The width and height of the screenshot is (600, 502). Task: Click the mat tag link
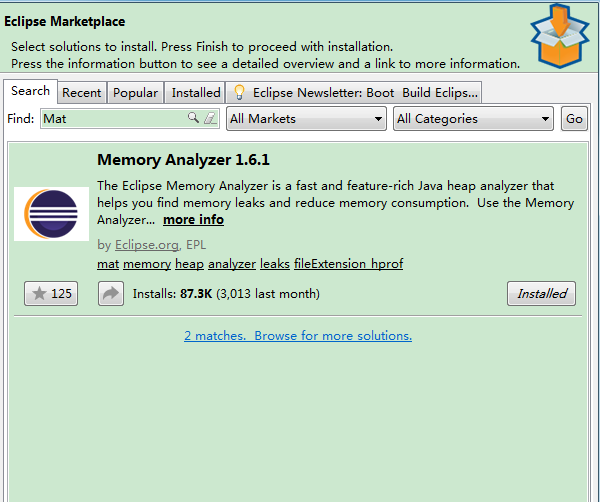coord(108,264)
